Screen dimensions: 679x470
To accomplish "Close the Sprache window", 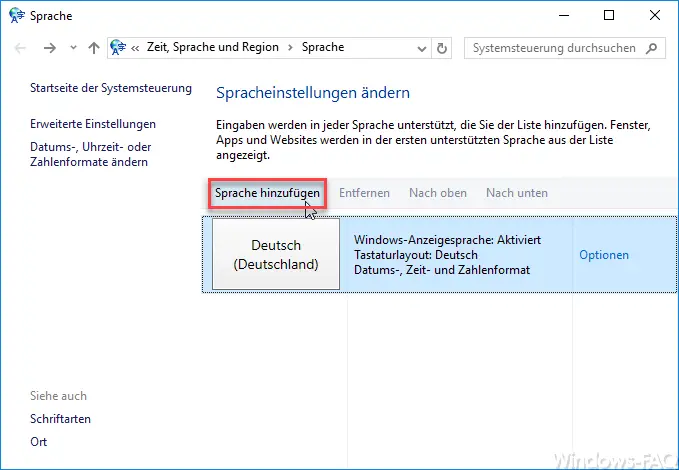I will pos(655,16).
